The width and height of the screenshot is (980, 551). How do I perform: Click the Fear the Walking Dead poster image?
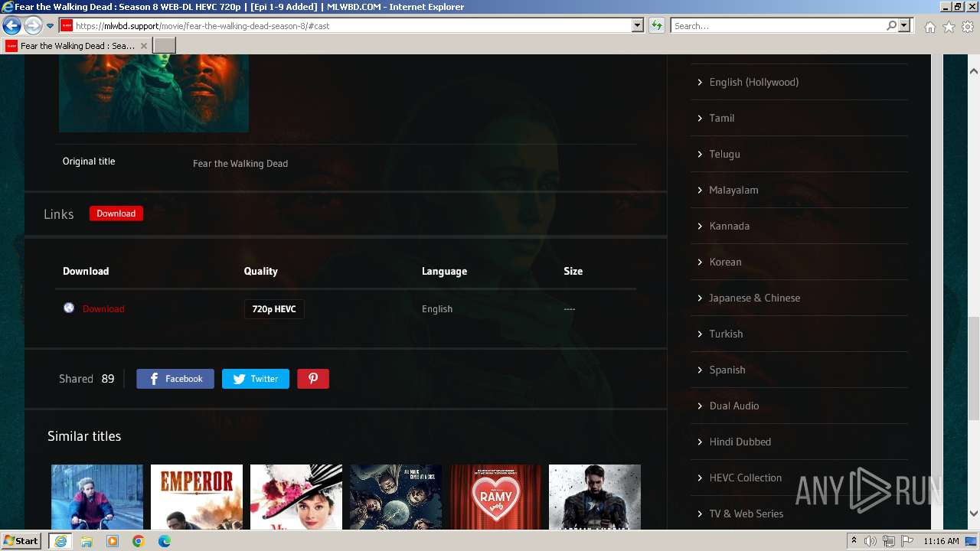pos(154,93)
